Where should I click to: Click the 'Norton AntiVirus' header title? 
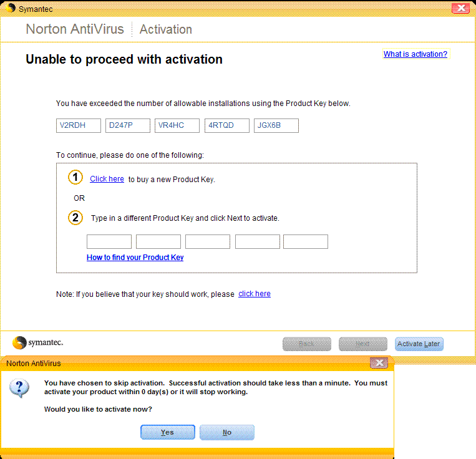[x=75, y=29]
